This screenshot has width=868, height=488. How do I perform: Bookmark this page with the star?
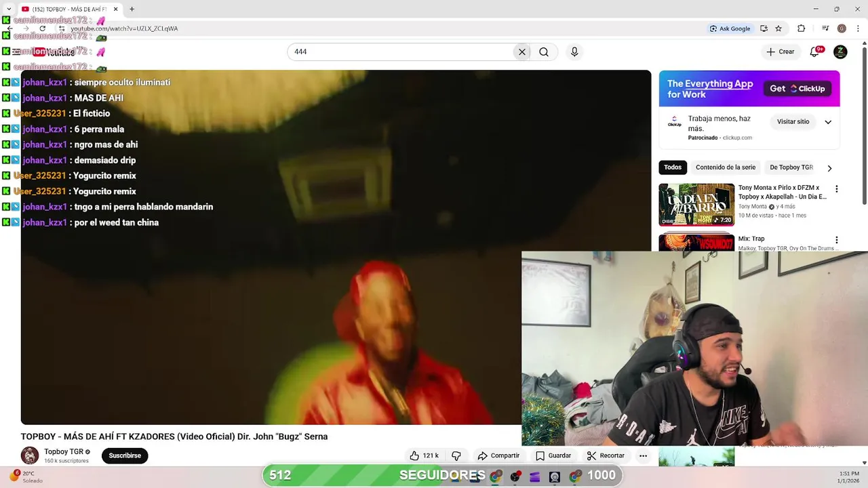778,28
